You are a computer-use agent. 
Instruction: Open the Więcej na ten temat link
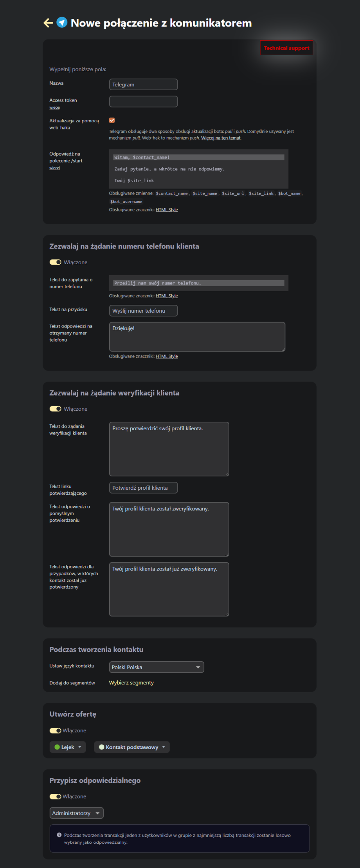[221, 138]
